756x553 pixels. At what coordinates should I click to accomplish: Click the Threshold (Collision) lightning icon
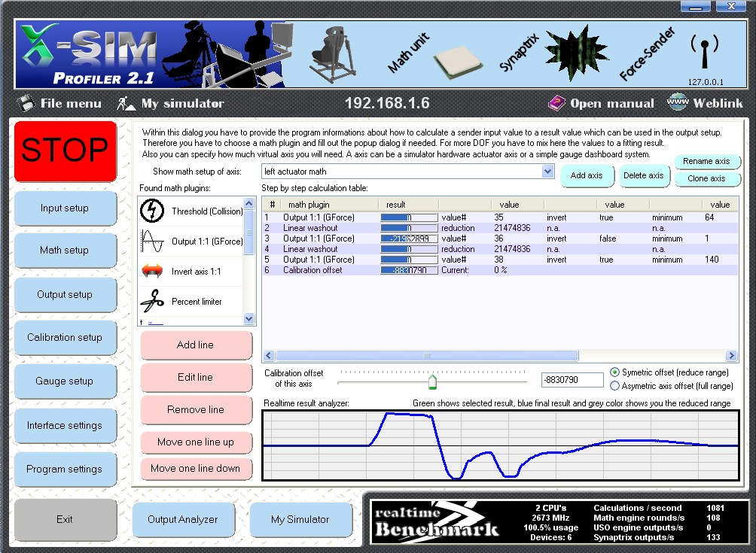click(x=152, y=211)
